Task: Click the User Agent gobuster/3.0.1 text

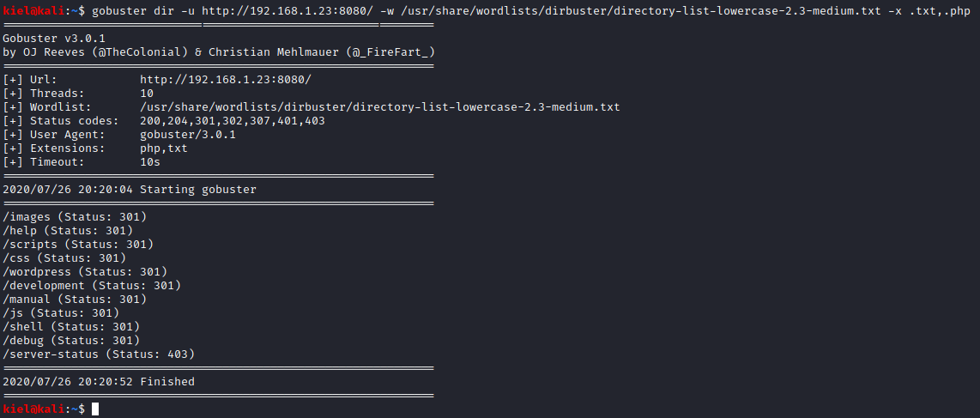Action: point(187,135)
